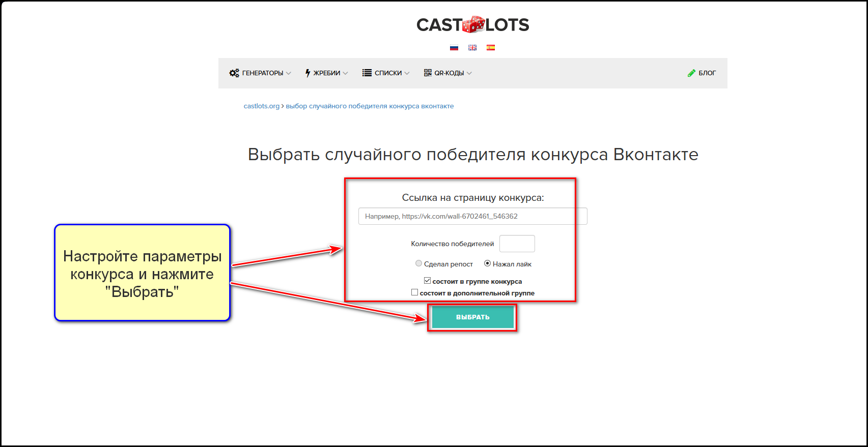Follow the castlots.org breadcrumb link
Image resolution: width=868 pixels, height=447 pixels.
coord(261,106)
